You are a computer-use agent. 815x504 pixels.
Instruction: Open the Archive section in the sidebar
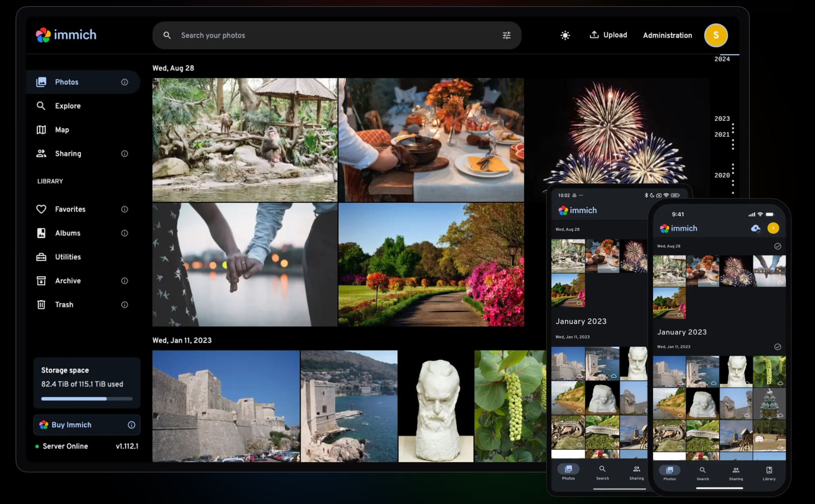point(68,281)
